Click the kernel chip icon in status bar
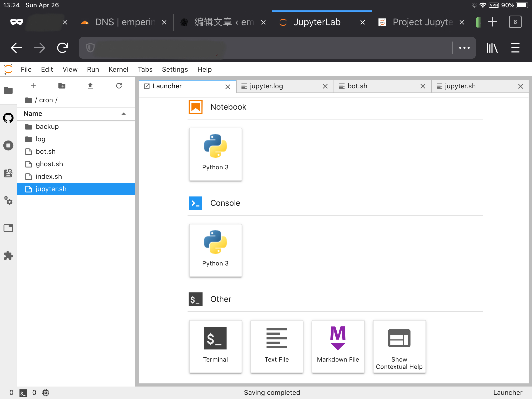 pos(46,393)
